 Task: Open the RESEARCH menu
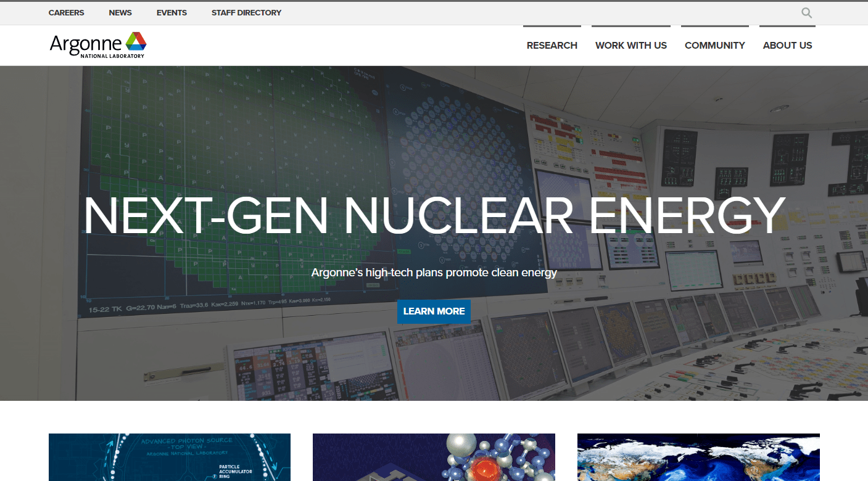pos(552,45)
